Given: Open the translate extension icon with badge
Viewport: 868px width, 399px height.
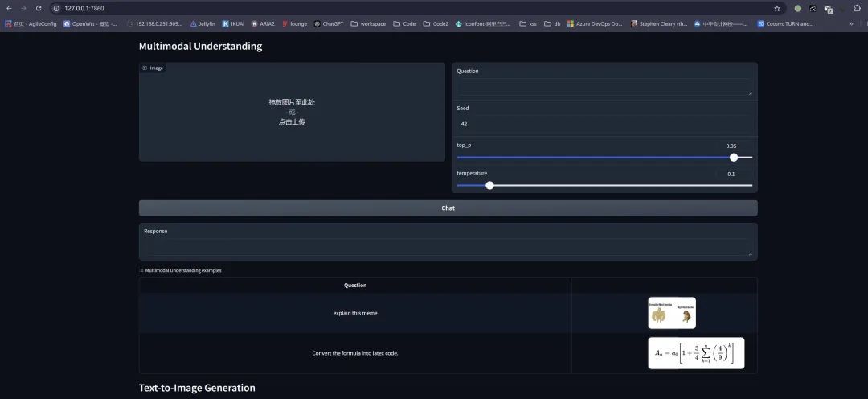Looking at the screenshot, I should coord(829,9).
